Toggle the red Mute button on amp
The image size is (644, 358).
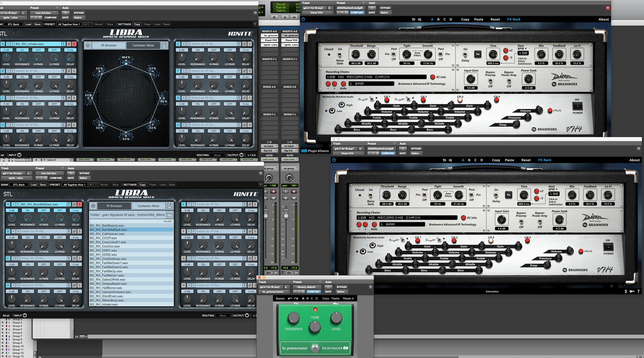pos(550,111)
